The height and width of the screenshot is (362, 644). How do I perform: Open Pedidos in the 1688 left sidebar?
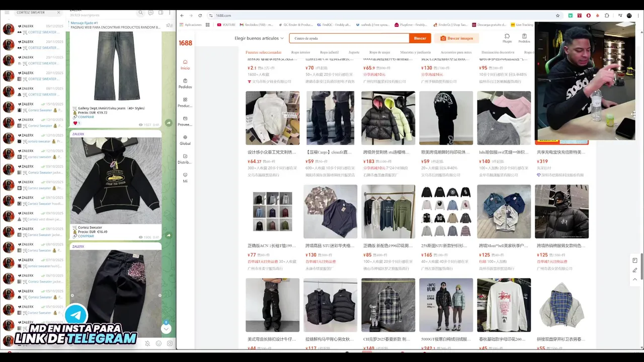click(185, 83)
